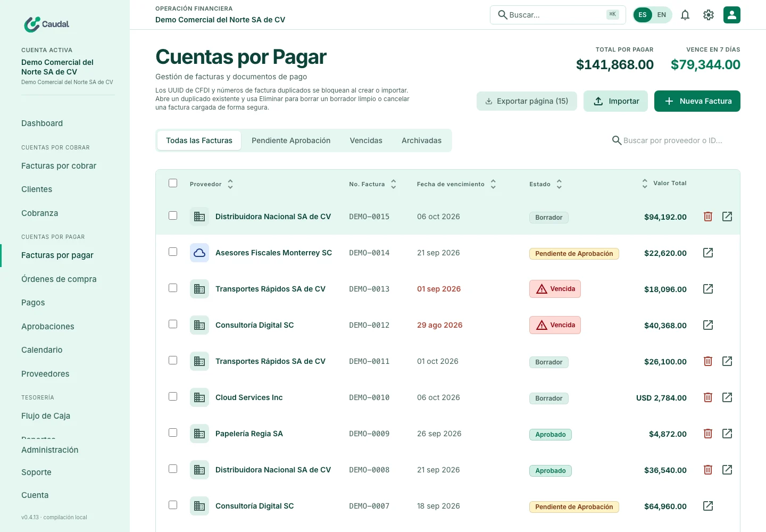Go to Órdenes de compra
Viewport: 766px width, 532px height.
point(59,279)
